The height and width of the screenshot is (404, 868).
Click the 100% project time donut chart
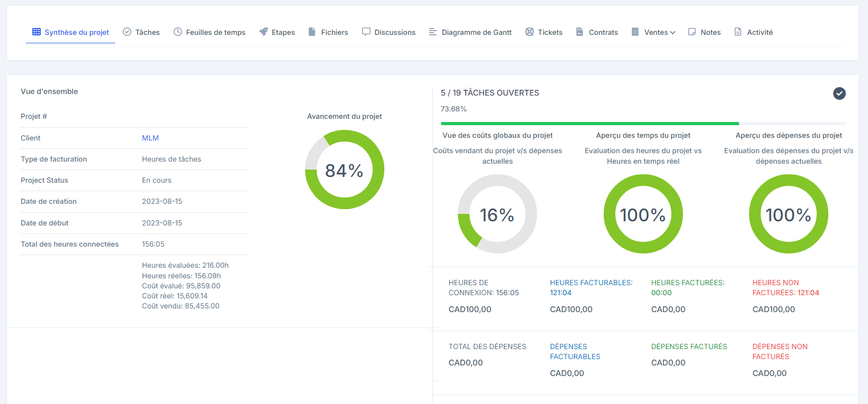[x=643, y=214]
